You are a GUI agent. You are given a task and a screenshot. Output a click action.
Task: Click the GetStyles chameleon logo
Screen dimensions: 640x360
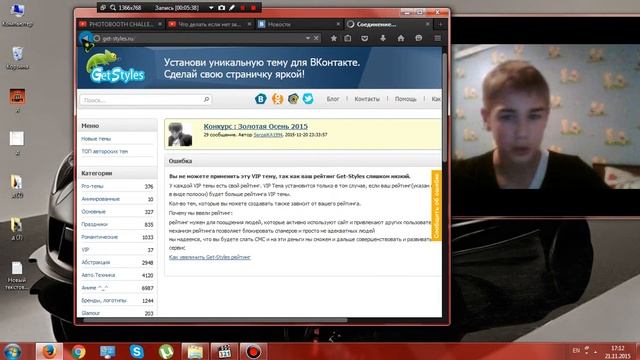tap(115, 67)
